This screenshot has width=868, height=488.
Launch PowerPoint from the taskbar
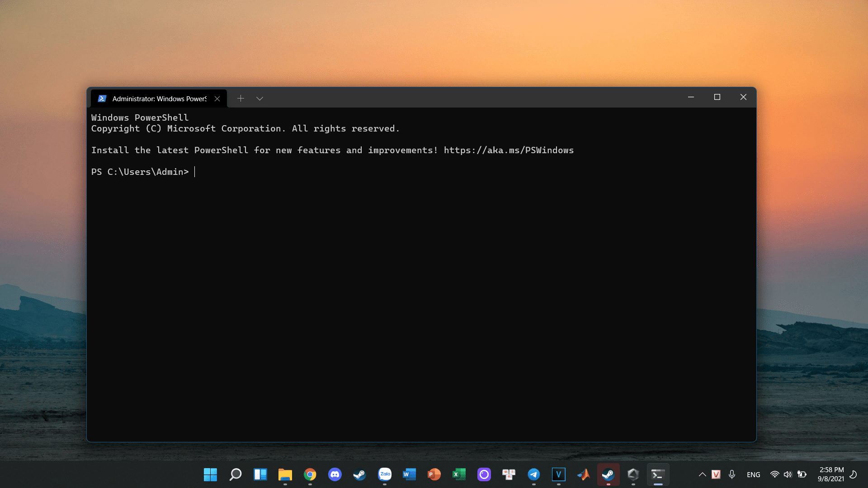point(434,474)
